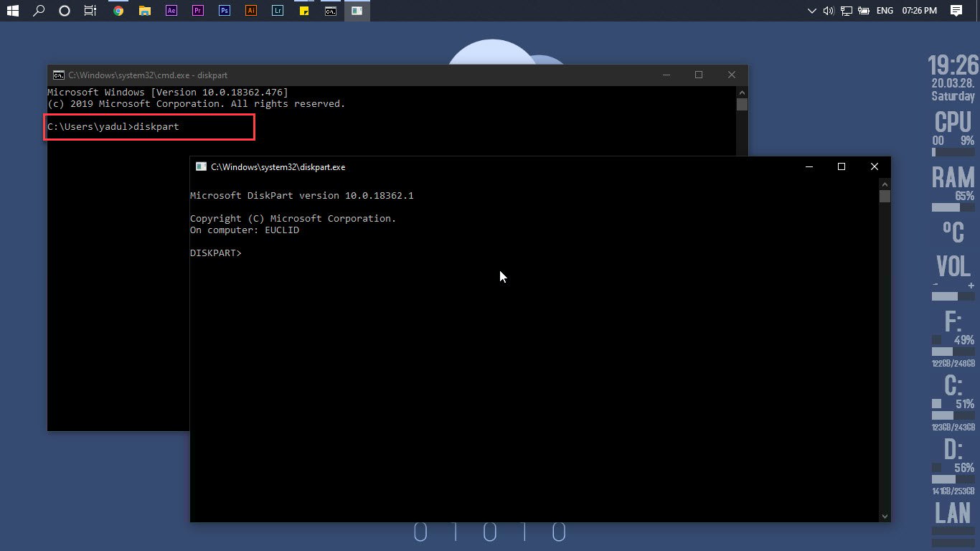
Task: Click the DISKPART> prompt line
Action: point(216,253)
